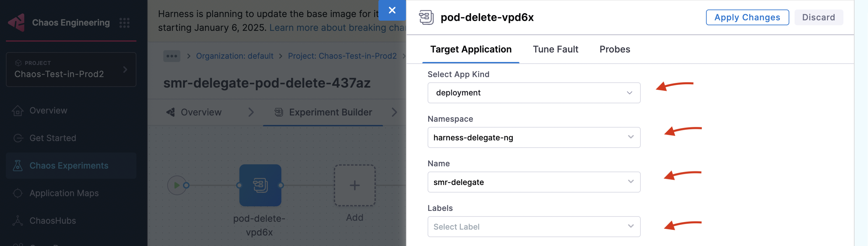Open the Namespace dropdown harness-delegate-ng
Viewport: 868px width, 246px height.
coord(534,137)
